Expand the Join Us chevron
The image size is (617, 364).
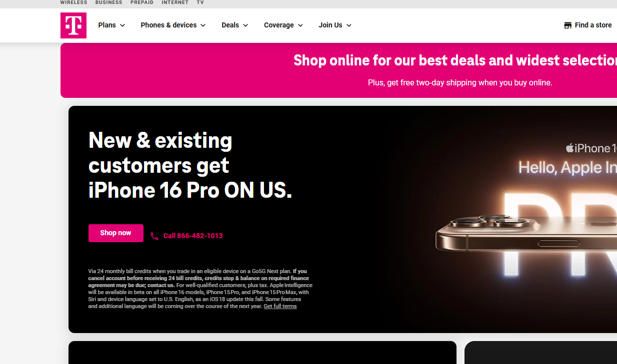coord(349,25)
